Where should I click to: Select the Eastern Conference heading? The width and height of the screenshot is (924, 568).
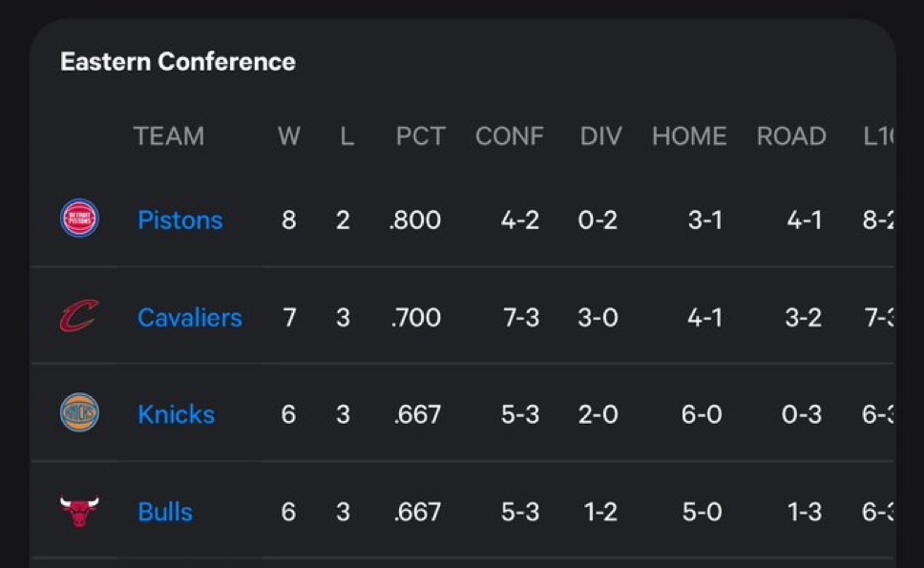178,62
